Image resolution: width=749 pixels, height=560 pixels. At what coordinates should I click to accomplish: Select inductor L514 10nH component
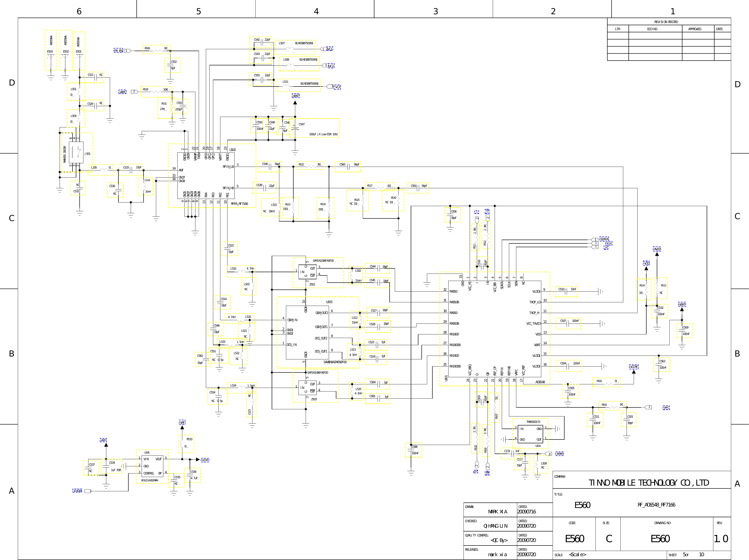click(x=146, y=186)
